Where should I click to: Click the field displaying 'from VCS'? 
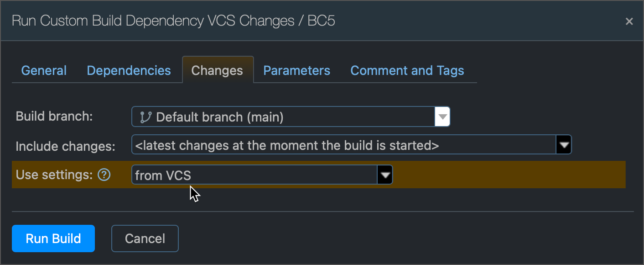coord(251,175)
